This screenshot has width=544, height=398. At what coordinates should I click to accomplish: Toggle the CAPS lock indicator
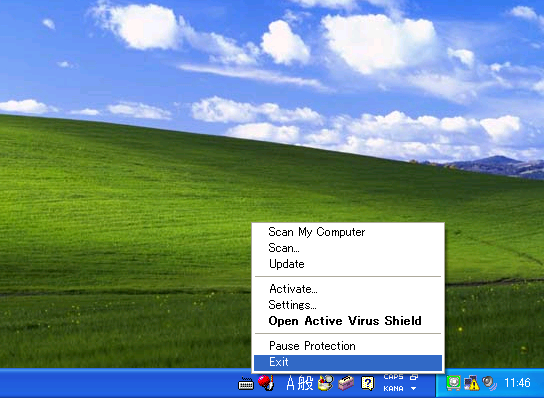point(393,377)
